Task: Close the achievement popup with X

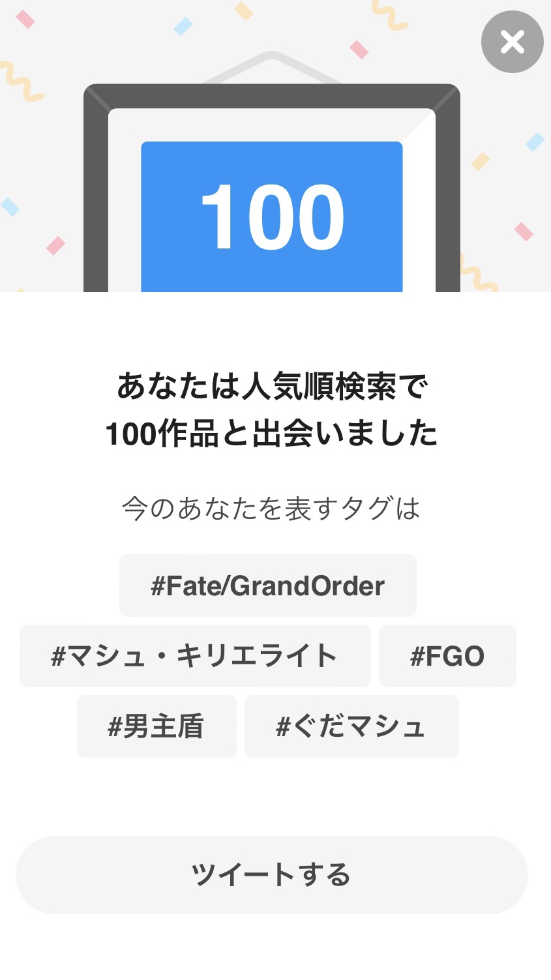Action: coord(512,42)
